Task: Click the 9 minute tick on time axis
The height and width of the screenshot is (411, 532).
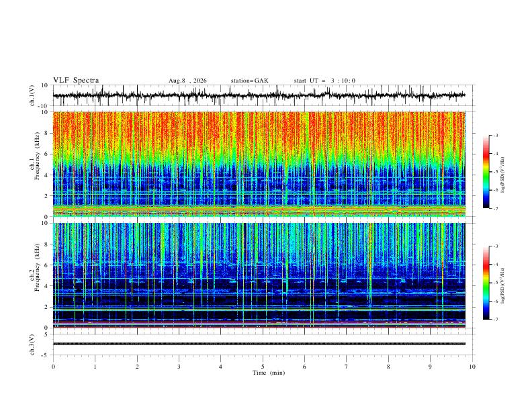Action: [x=430, y=367]
